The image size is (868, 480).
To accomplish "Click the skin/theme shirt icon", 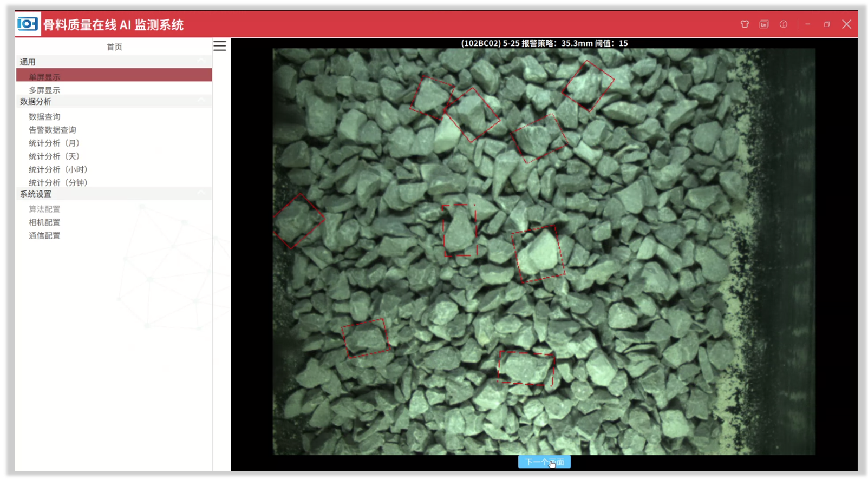I will [745, 24].
